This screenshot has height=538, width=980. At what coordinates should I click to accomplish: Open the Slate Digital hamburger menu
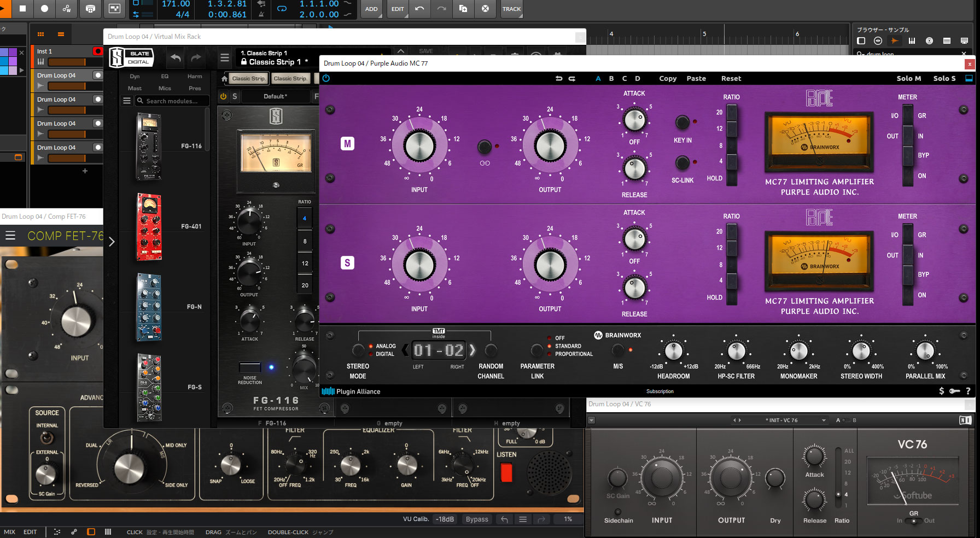[225, 58]
